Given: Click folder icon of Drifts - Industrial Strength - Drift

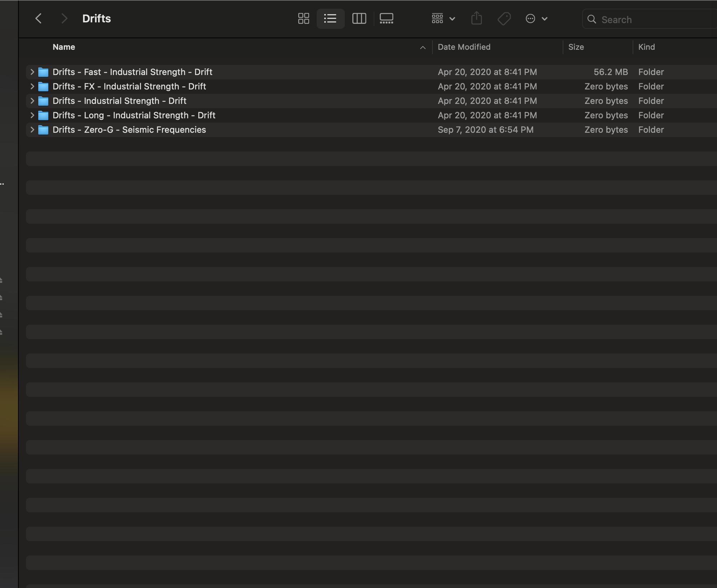Looking at the screenshot, I should (43, 101).
